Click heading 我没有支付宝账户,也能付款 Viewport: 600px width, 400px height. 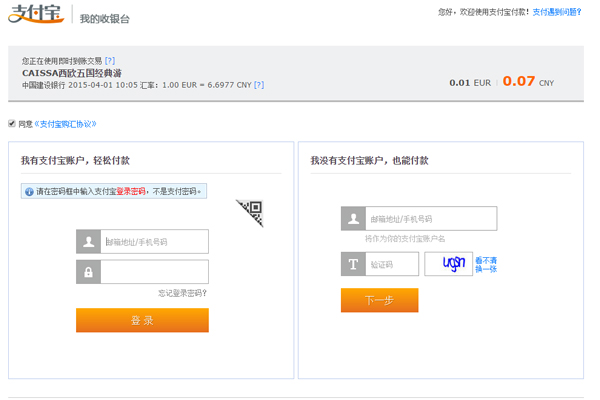[x=369, y=160]
